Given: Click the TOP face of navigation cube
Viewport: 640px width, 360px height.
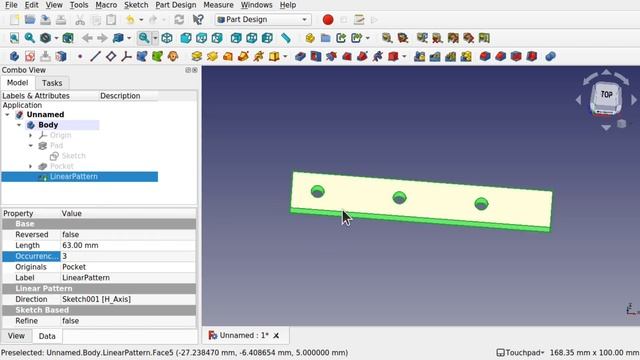Looking at the screenshot, I should pos(607,95).
